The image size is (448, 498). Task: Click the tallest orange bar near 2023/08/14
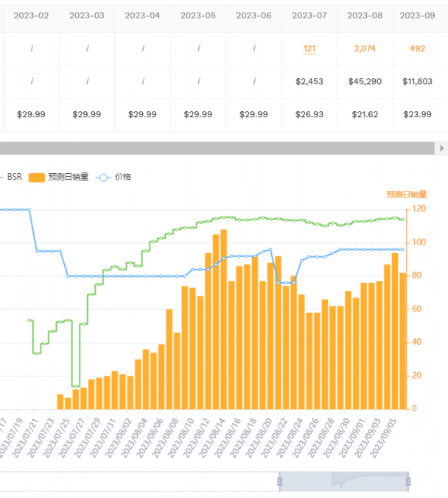tap(224, 319)
